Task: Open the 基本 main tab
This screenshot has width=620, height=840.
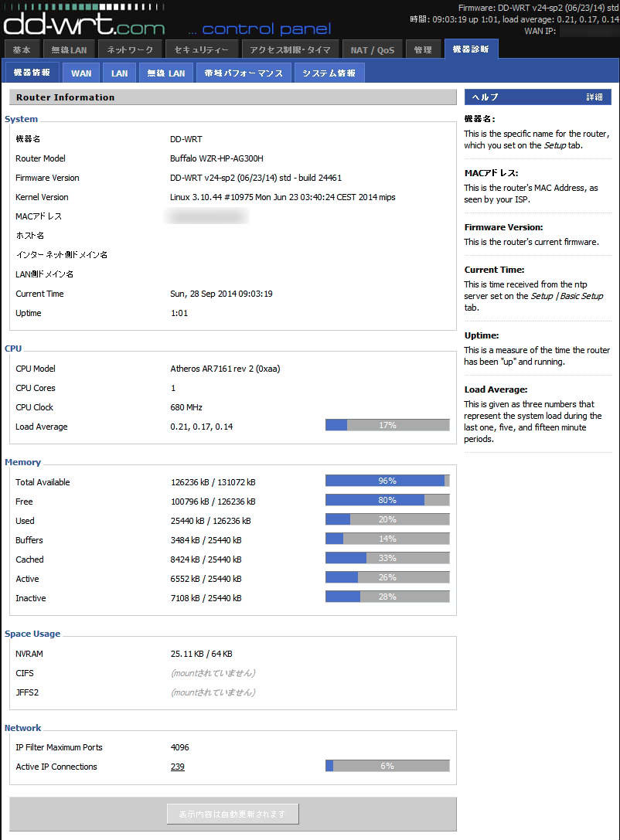Action: point(22,49)
